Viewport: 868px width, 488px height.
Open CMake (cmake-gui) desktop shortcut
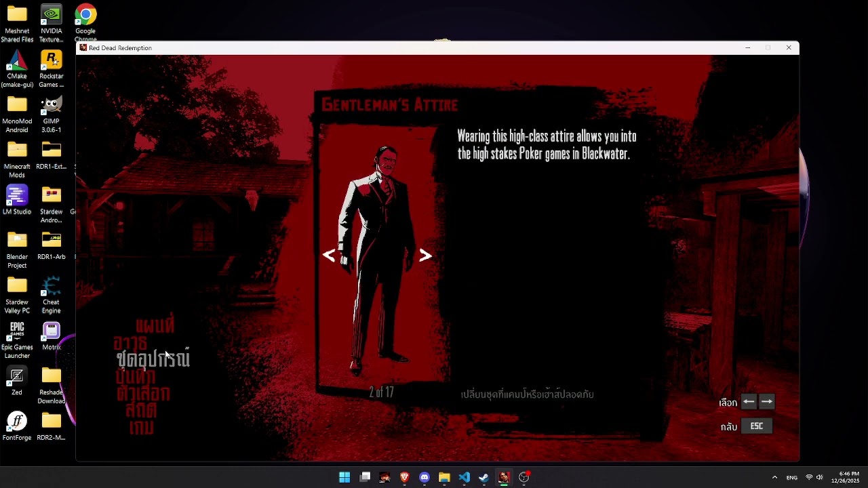17,69
